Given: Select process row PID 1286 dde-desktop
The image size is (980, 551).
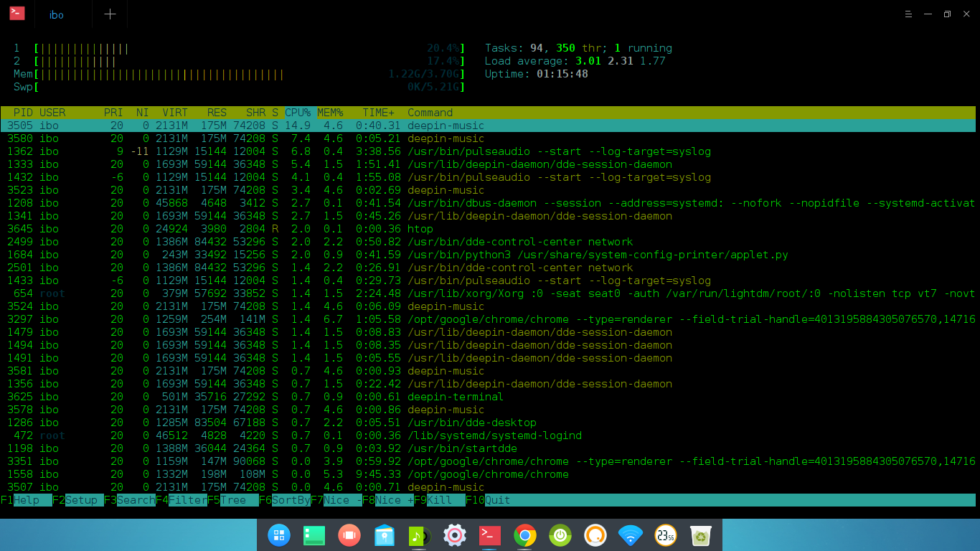Looking at the screenshot, I should (488, 423).
